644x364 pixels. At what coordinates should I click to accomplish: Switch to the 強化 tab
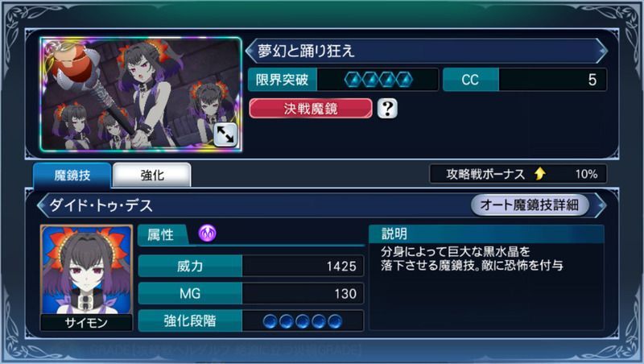(152, 176)
